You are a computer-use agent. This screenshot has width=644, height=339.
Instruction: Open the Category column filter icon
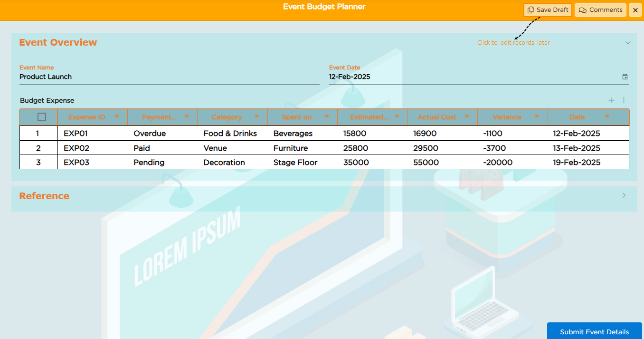click(x=257, y=117)
